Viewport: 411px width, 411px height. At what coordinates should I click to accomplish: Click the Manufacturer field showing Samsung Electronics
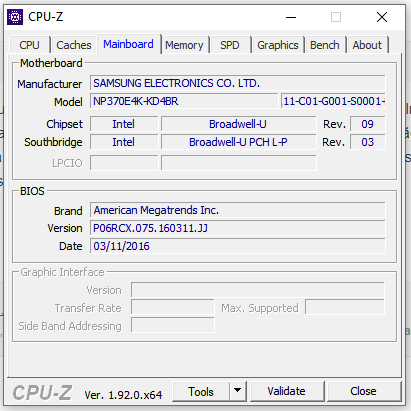point(237,83)
